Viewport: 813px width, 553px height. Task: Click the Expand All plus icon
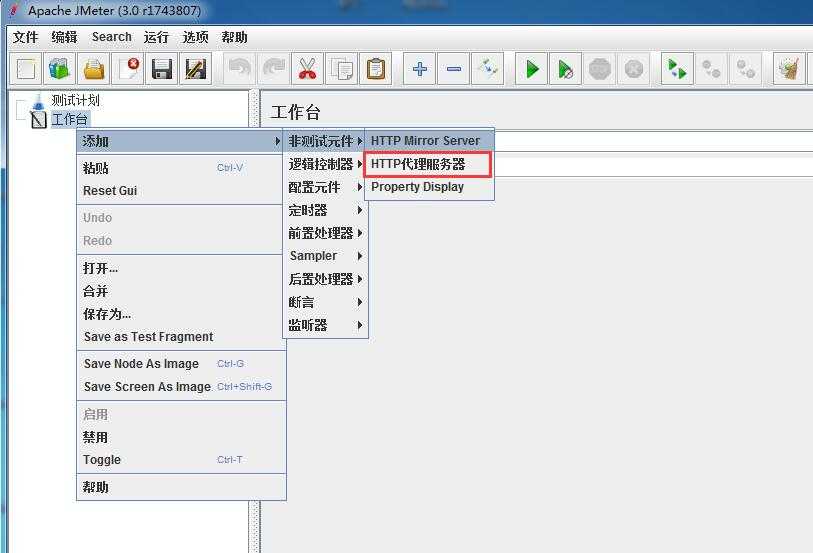click(x=419, y=68)
